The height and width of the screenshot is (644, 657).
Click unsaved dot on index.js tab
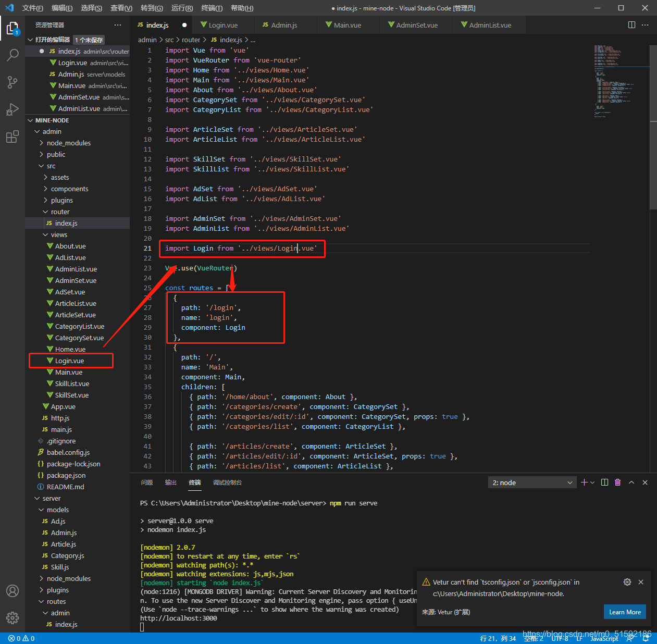pyautogui.click(x=184, y=25)
